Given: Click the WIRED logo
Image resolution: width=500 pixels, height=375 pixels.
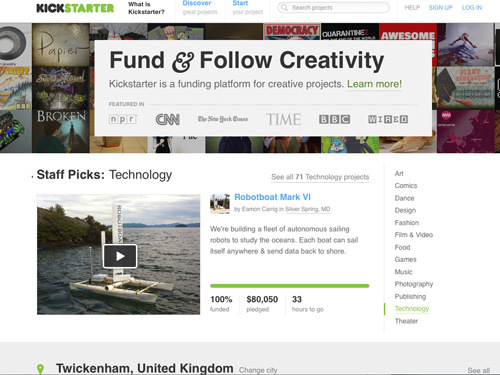Looking at the screenshot, I should click(x=388, y=119).
